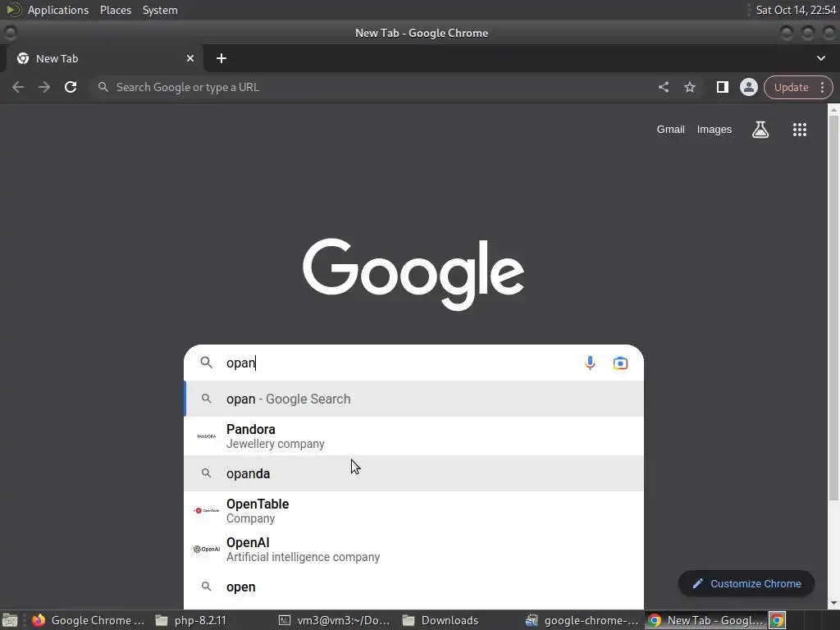
Task: Start voice search with the microphone
Action: (589, 363)
